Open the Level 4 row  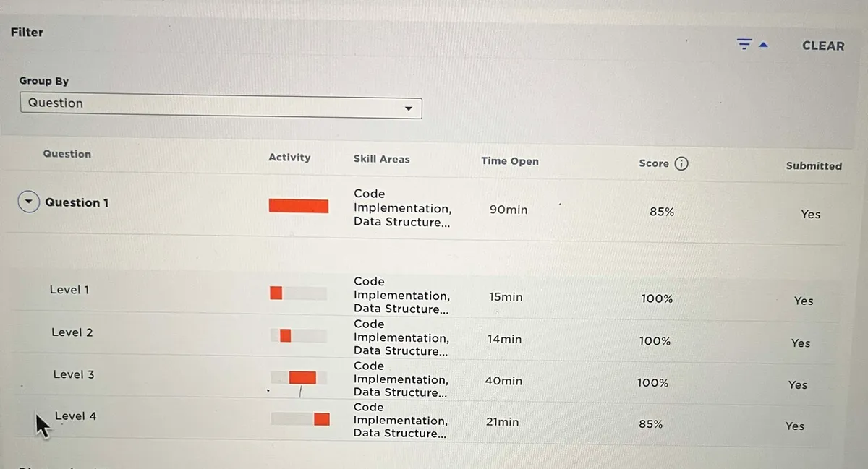75,416
